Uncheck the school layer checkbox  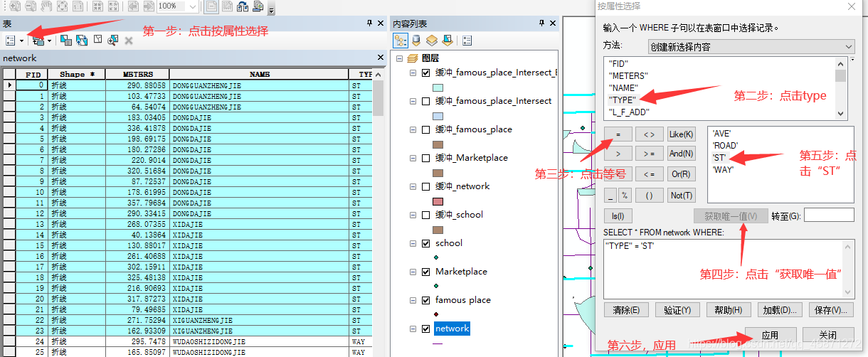tap(426, 243)
